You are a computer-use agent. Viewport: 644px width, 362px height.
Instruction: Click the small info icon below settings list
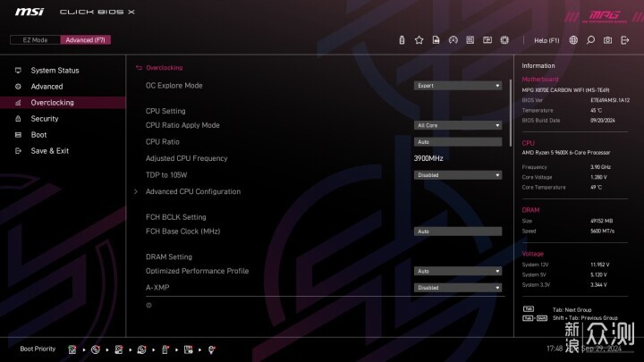pyautogui.click(x=148, y=305)
